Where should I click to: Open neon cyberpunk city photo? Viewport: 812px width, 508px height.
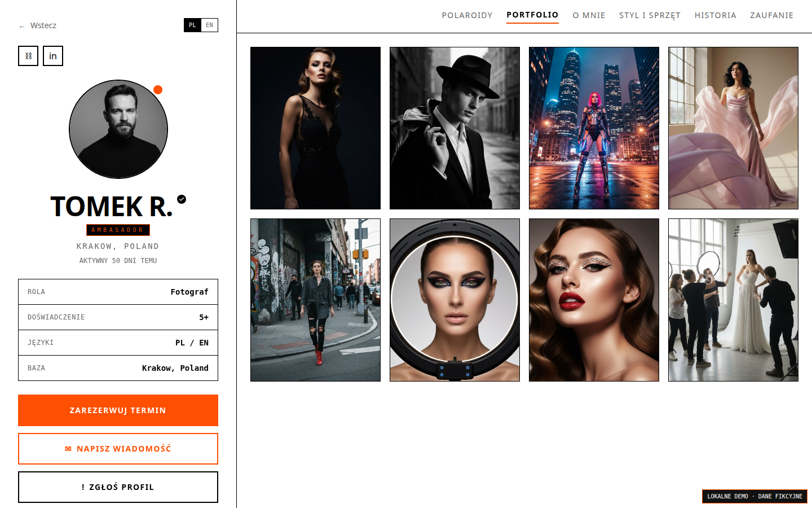click(594, 128)
